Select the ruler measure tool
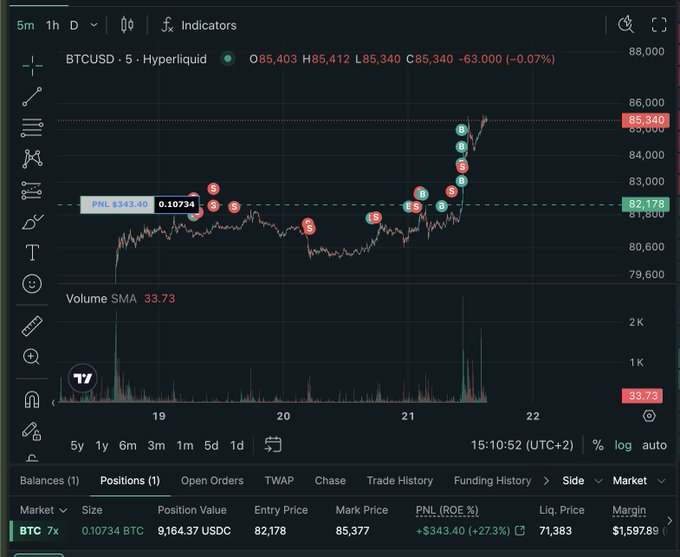680x557 pixels. (x=32, y=326)
